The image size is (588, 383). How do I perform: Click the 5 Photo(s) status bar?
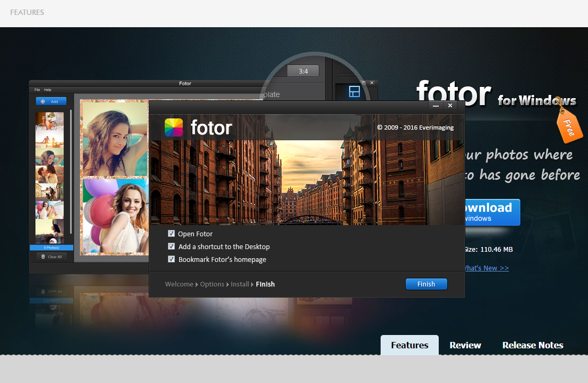point(51,248)
